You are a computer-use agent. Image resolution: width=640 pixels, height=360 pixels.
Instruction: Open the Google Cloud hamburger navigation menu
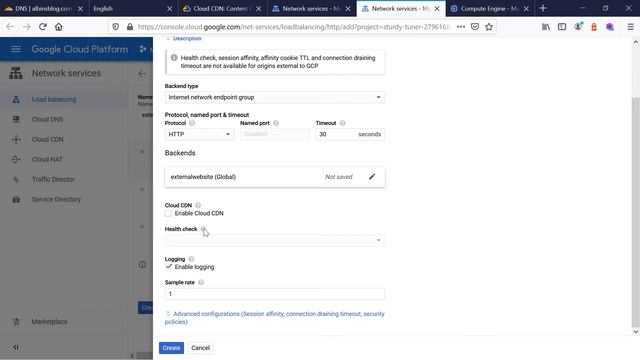(16, 49)
